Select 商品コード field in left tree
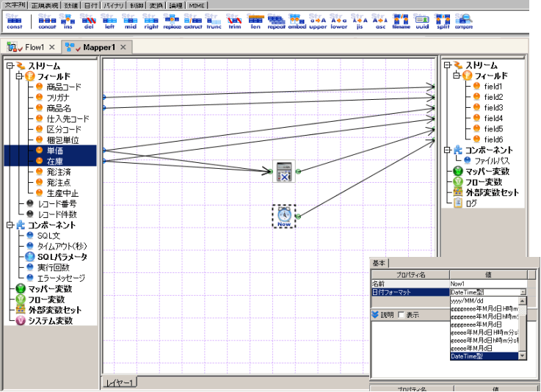This screenshot has width=541, height=392. pyautogui.click(x=64, y=87)
